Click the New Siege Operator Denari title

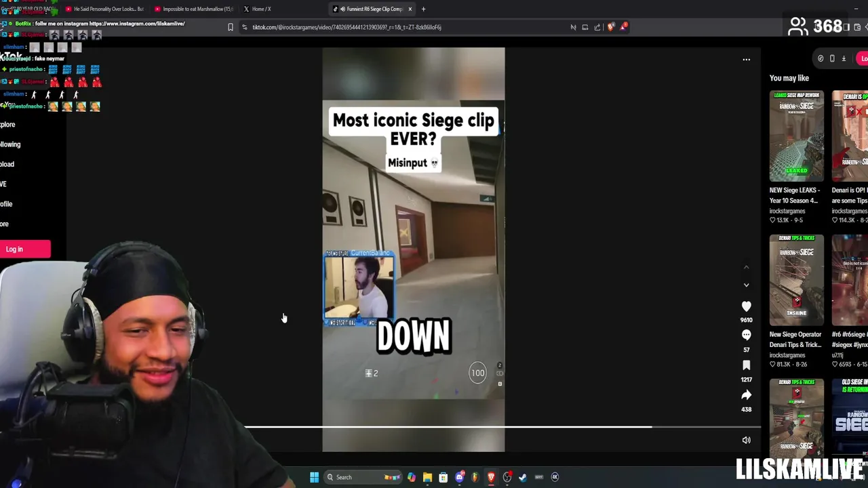(x=795, y=340)
